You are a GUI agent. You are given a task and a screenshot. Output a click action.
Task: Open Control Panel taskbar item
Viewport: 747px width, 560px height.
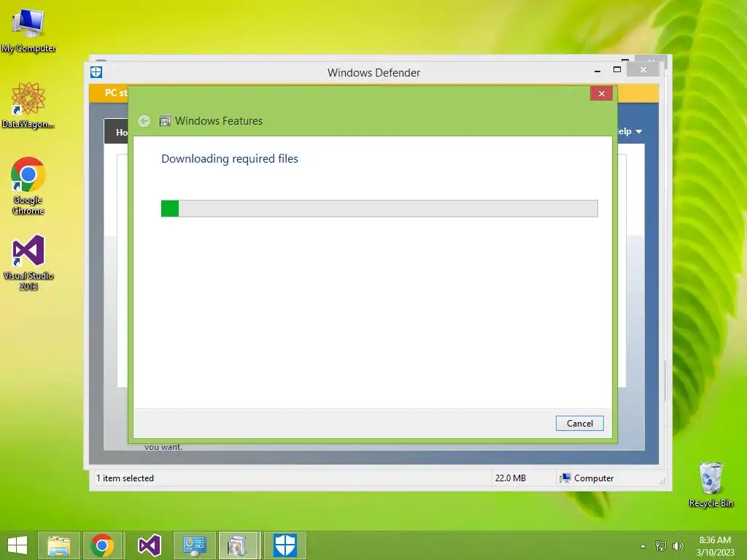(x=194, y=545)
